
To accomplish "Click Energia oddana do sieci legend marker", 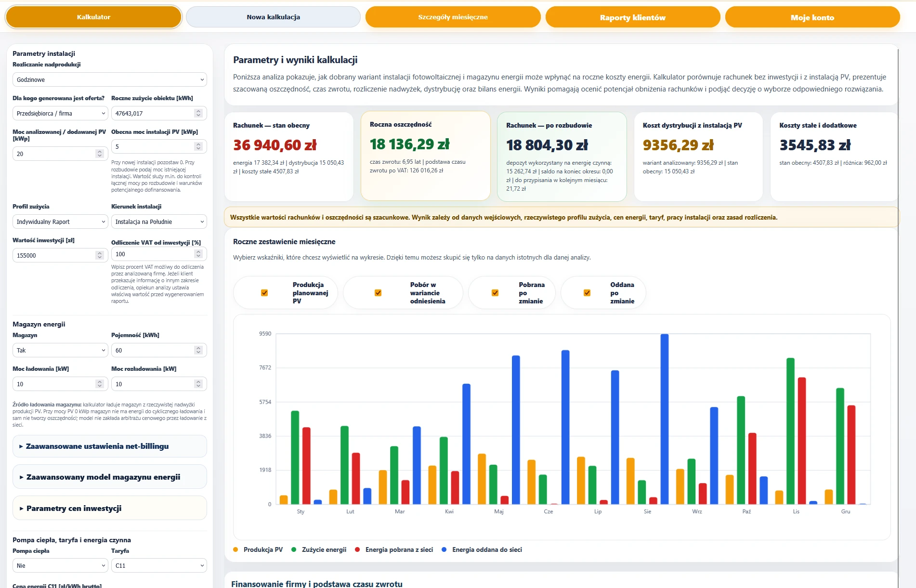I will [x=444, y=549].
